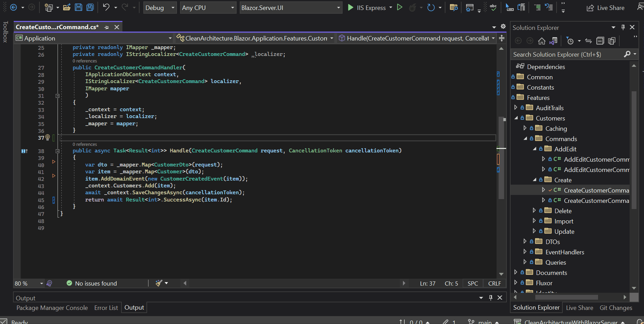Image resolution: width=644 pixels, height=324 pixels.
Task: Open the Debug configuration dropdown
Action: pyautogui.click(x=160, y=8)
